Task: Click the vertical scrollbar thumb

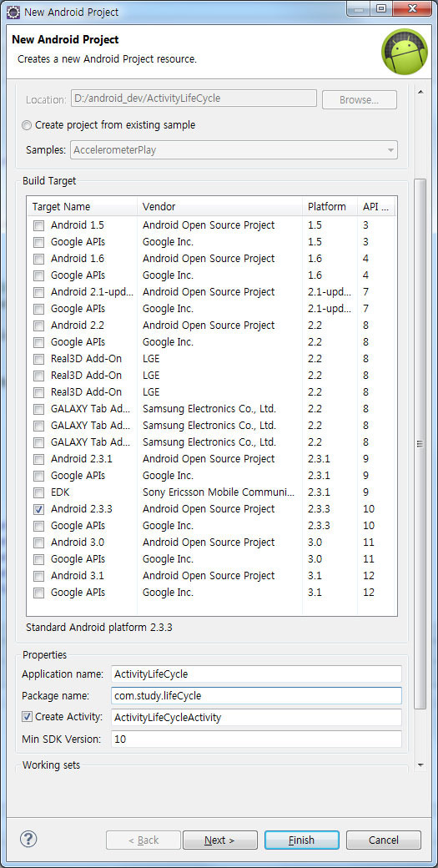Action: [420, 444]
